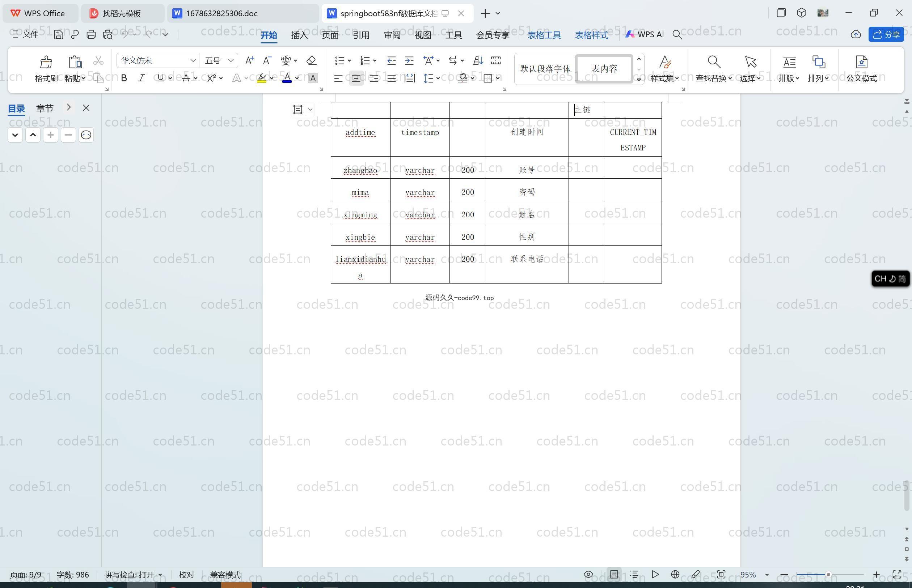Image resolution: width=912 pixels, height=588 pixels.
Task: Click the zoom slider handle
Action: (x=828, y=574)
